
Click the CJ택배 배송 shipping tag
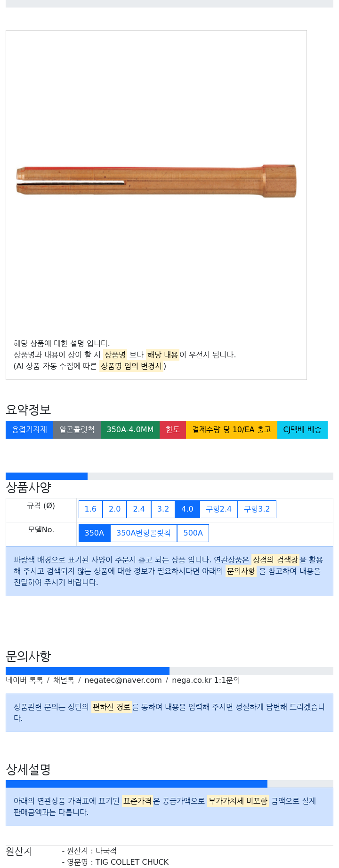pyautogui.click(x=302, y=429)
